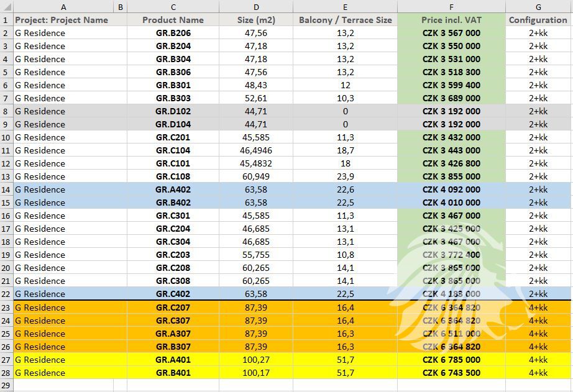Click column F header letter
This screenshot has width=573, height=392.
451,7
